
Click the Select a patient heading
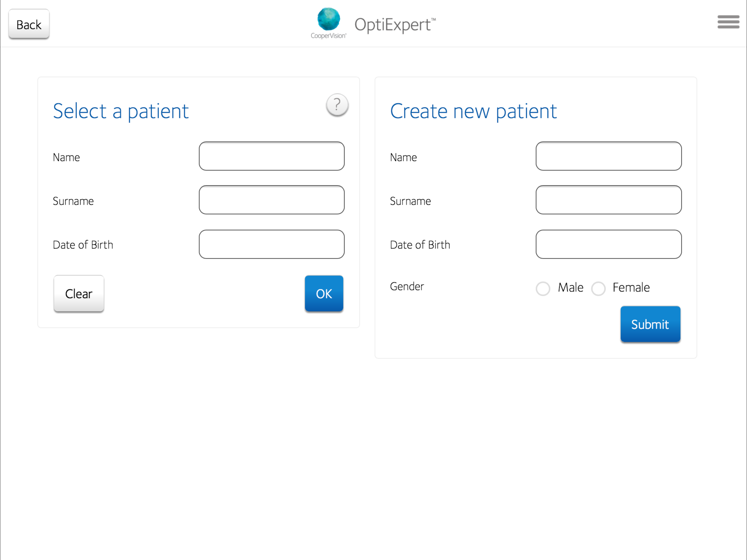click(121, 111)
